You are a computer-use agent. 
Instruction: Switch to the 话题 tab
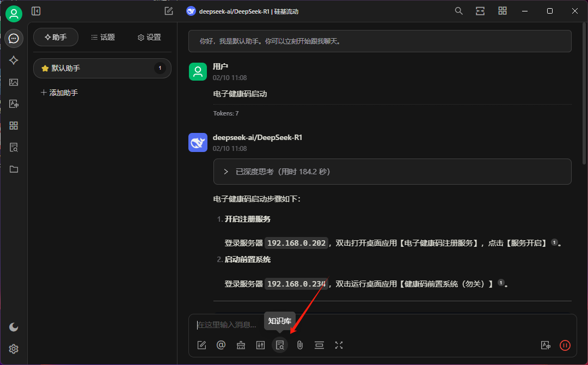point(103,37)
